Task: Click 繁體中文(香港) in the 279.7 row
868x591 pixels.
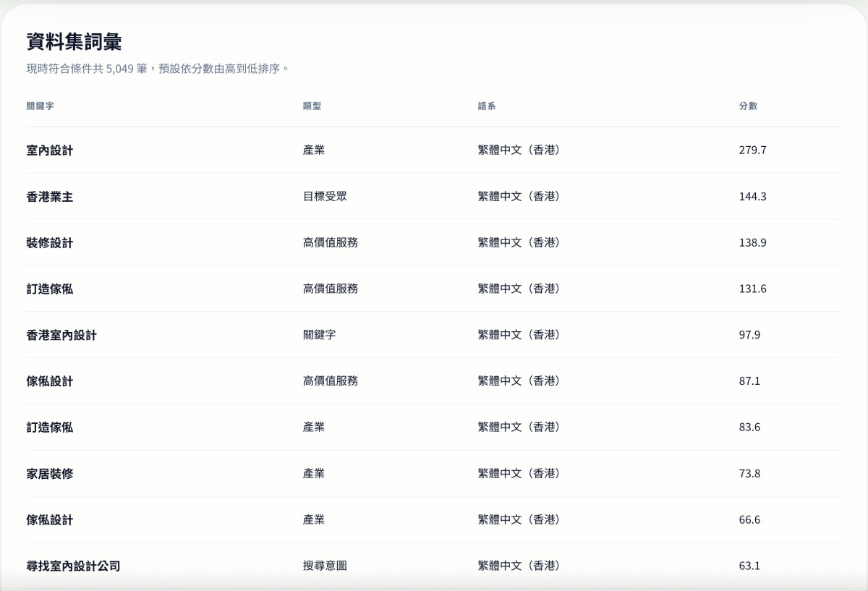Action: (519, 150)
